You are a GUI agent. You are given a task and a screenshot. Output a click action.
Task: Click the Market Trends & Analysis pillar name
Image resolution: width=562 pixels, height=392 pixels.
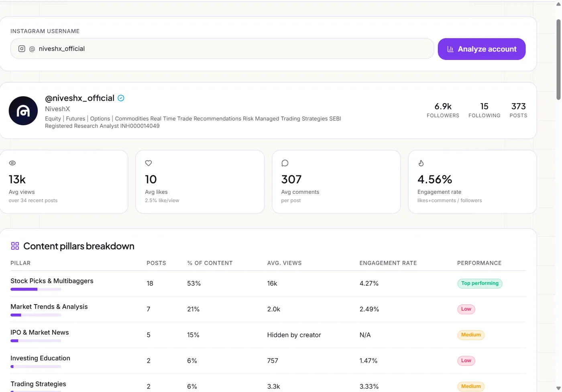point(49,307)
